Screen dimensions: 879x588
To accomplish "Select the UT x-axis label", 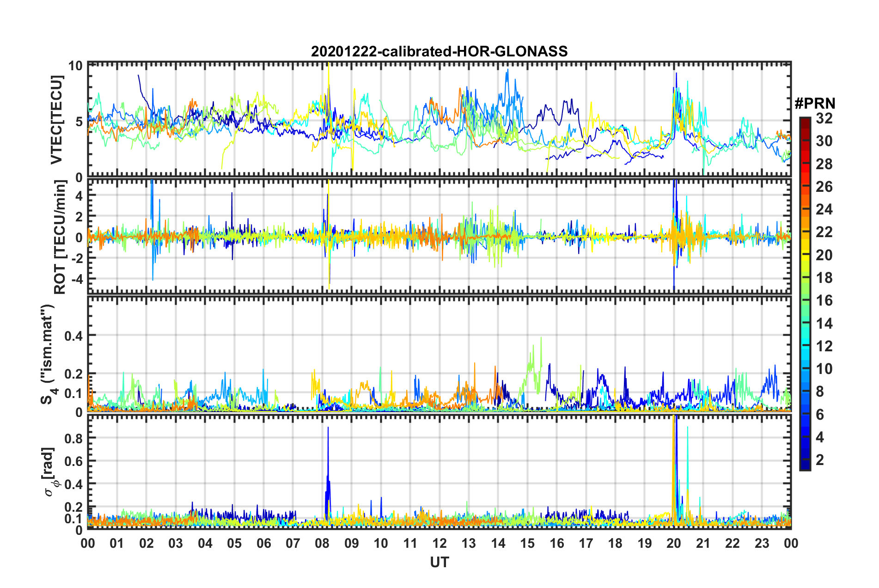I will [x=439, y=562].
